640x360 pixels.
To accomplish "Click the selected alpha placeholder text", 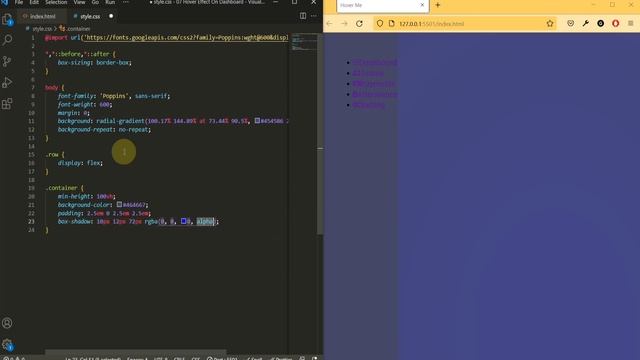I will pos(205,221).
